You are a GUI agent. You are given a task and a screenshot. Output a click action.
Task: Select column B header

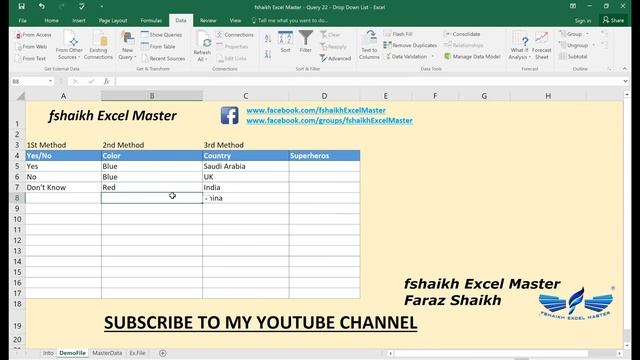(152, 96)
